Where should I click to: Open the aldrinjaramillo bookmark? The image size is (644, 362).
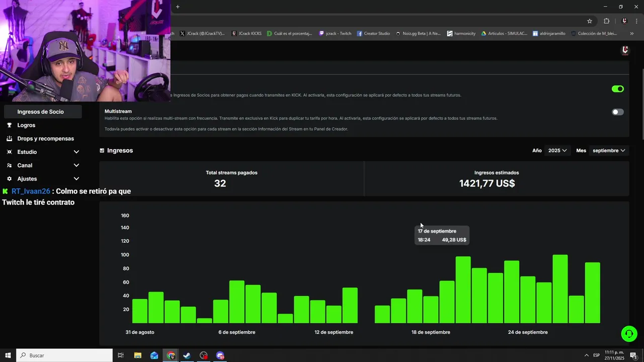pyautogui.click(x=549, y=34)
